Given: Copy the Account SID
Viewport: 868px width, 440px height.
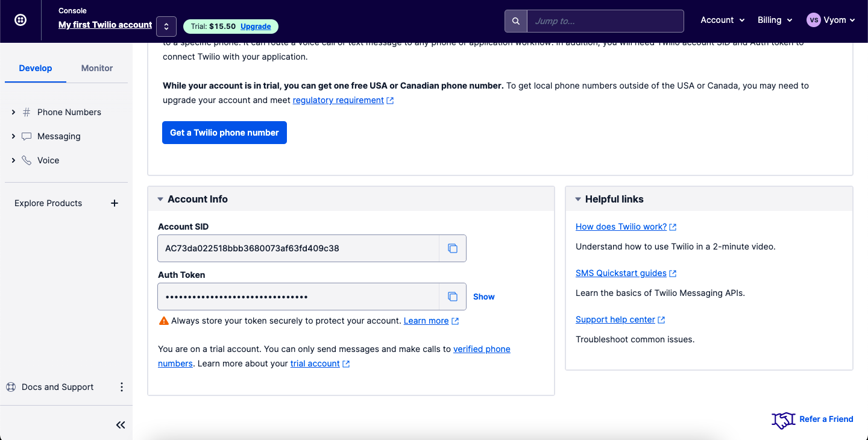Looking at the screenshot, I should [x=453, y=248].
